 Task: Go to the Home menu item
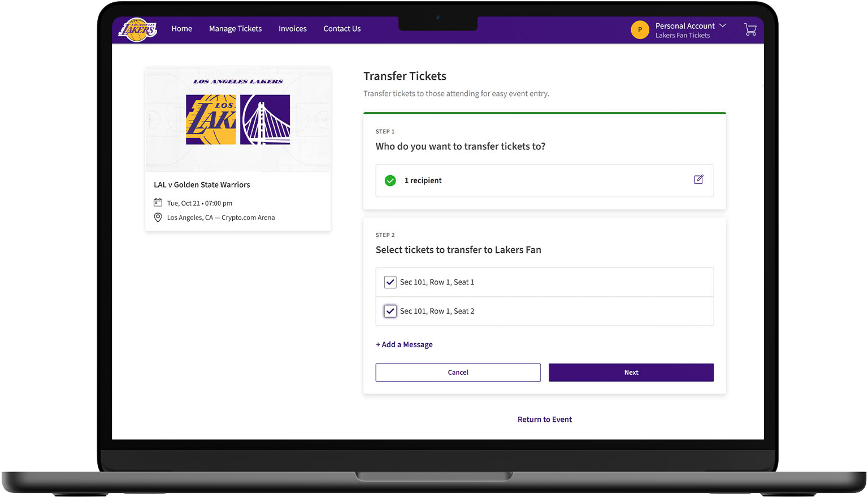(x=181, y=29)
